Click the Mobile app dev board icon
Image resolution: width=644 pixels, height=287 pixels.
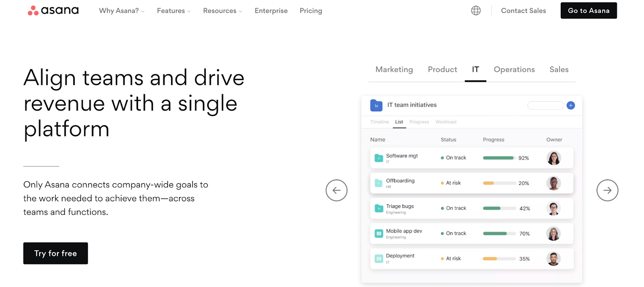point(379,233)
